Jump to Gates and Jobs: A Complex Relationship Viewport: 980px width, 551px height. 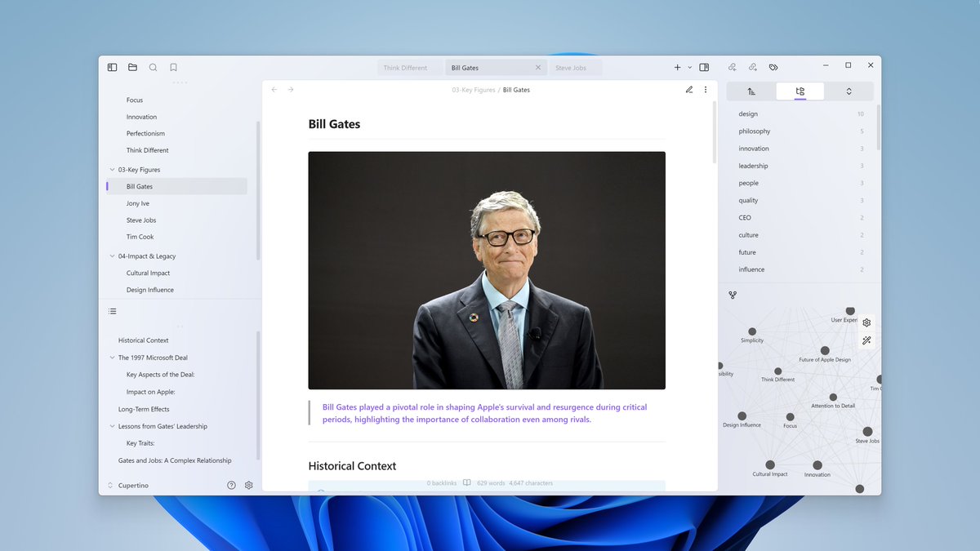tap(175, 460)
